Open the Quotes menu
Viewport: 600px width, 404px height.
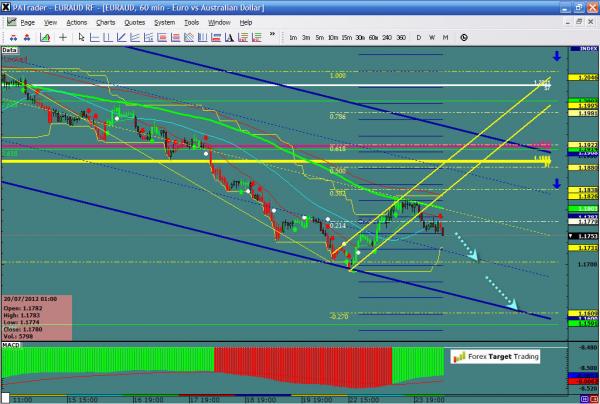point(137,21)
